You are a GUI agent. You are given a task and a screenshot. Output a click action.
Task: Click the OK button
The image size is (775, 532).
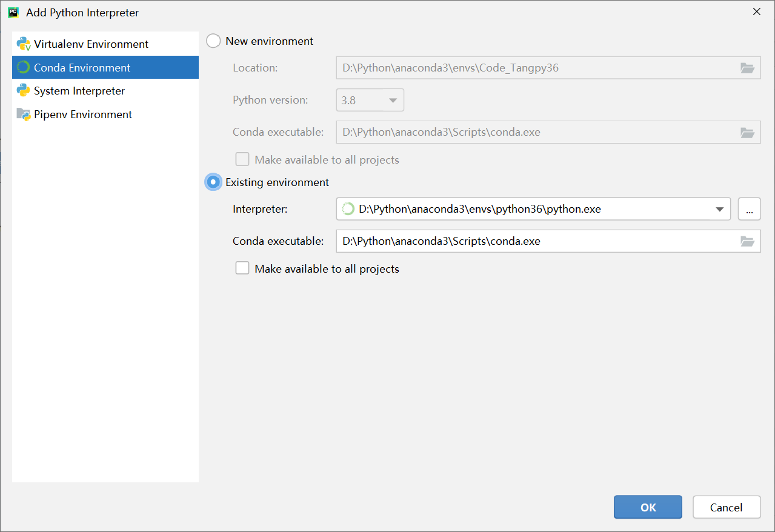648,507
